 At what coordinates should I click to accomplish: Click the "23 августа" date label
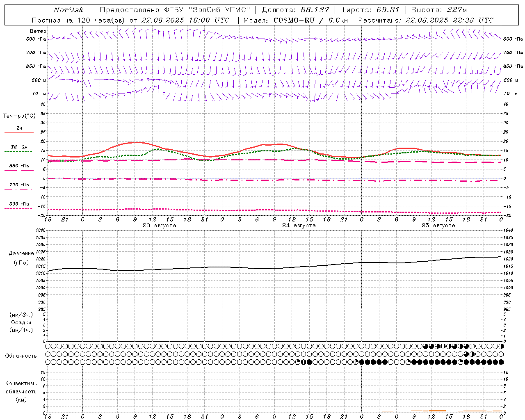[160, 226]
